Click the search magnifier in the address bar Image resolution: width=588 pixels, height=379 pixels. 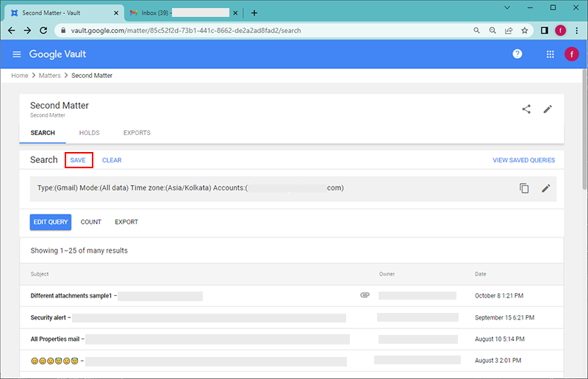pos(476,30)
